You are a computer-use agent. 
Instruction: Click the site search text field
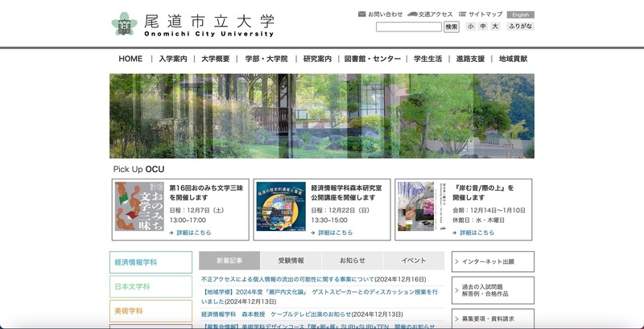[408, 27]
